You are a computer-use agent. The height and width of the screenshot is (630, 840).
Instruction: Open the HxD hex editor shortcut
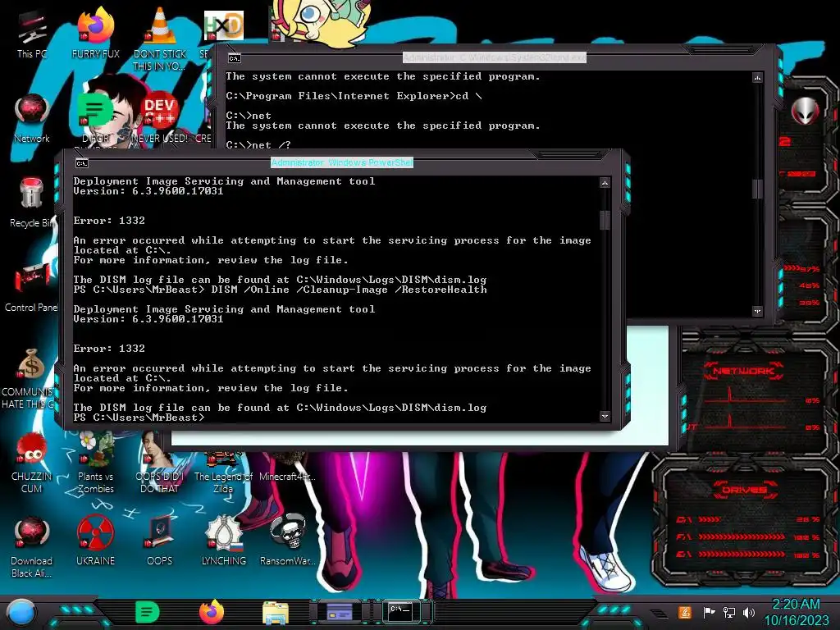(223, 25)
